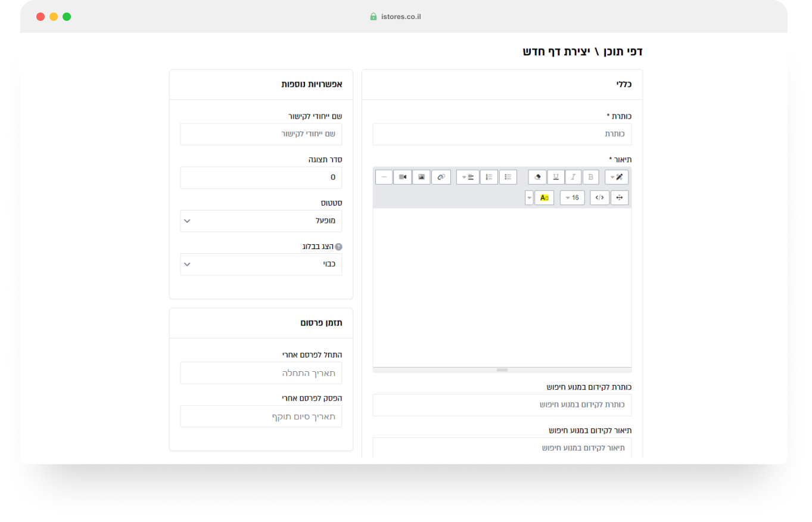812x522 pixels.
Task: Click the אפשרויות נוספות section header
Action: click(x=312, y=85)
